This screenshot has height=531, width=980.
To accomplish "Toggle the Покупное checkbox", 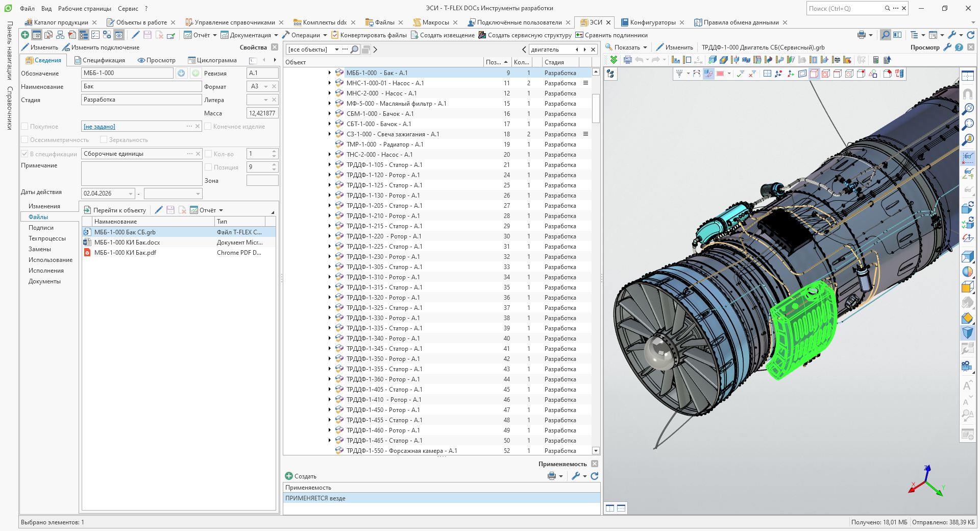I will point(24,126).
